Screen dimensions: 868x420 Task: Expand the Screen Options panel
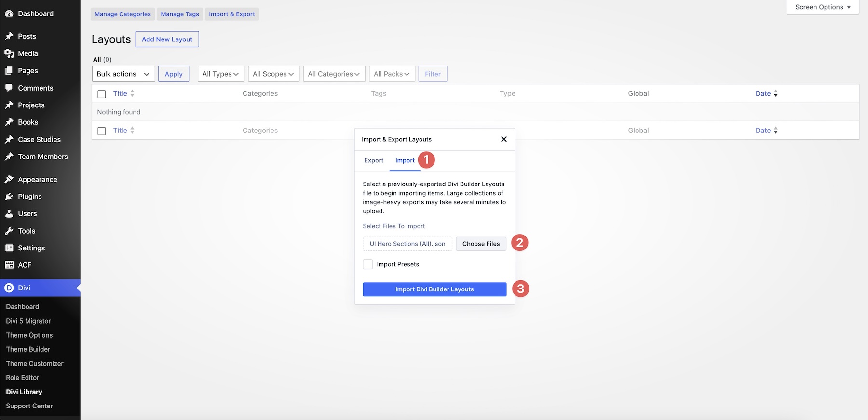point(823,7)
